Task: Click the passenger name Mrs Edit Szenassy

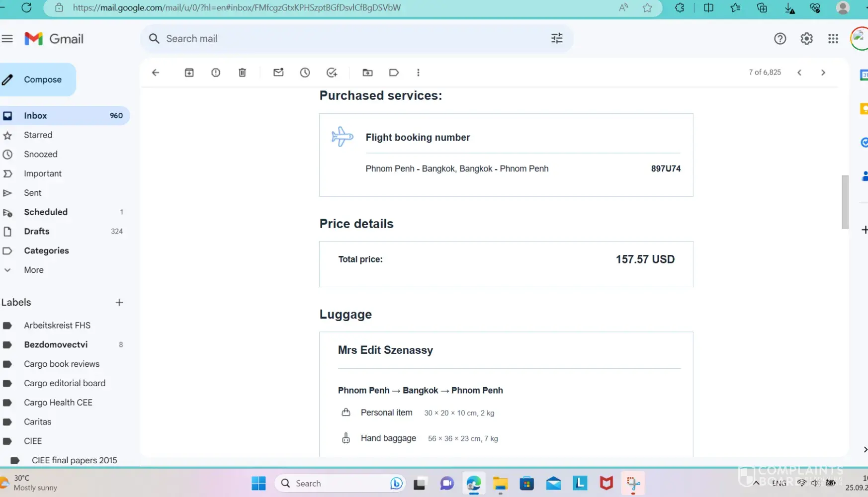Action: point(385,350)
